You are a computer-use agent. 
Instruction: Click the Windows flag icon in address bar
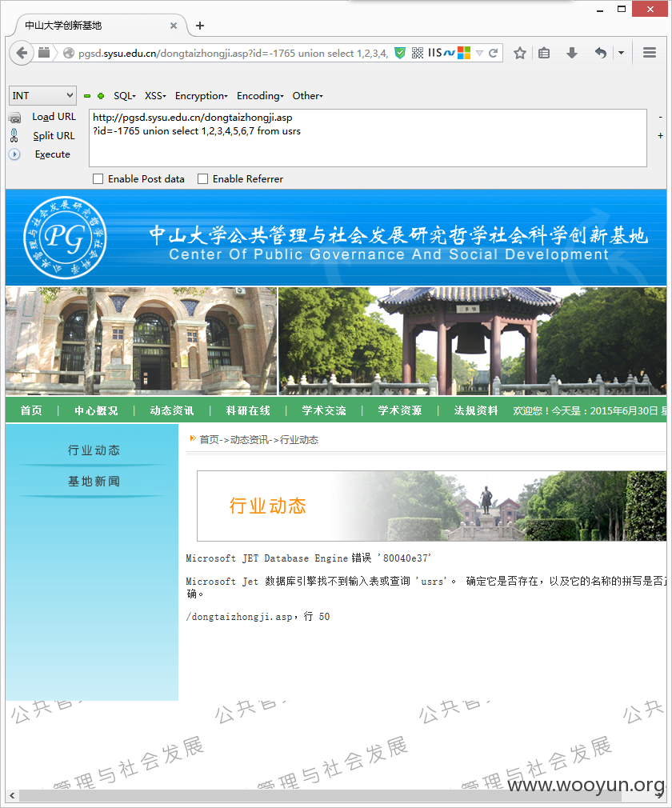pyautogui.click(x=464, y=53)
